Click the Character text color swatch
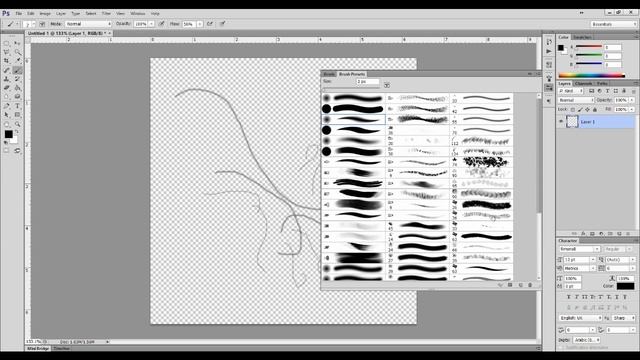Viewport: 640px width, 360px height. click(x=625, y=286)
